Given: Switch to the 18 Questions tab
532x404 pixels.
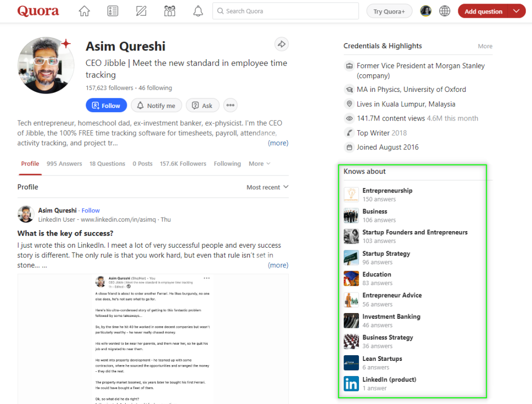Looking at the screenshot, I should click(107, 164).
